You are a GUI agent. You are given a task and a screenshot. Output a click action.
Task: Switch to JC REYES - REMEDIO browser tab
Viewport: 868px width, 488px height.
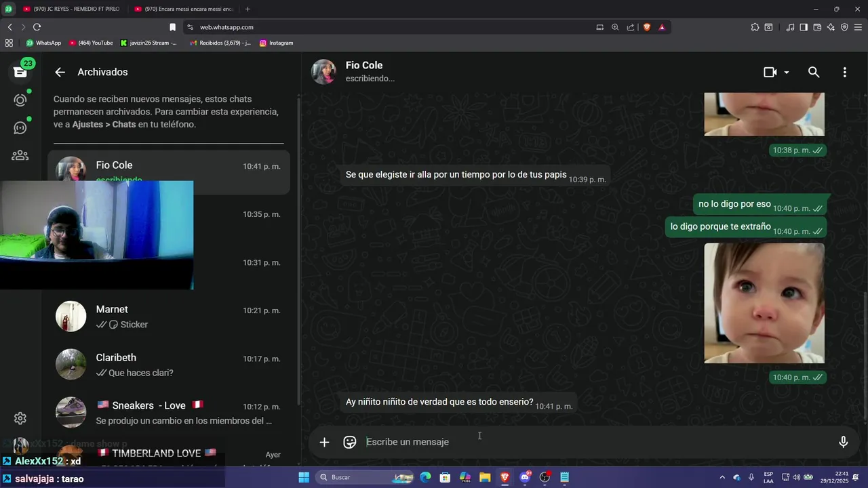71,9
